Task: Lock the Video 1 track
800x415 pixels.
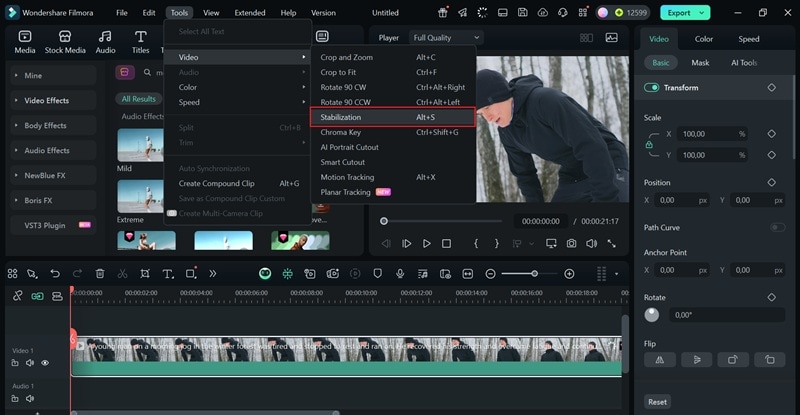Action: coord(15,363)
